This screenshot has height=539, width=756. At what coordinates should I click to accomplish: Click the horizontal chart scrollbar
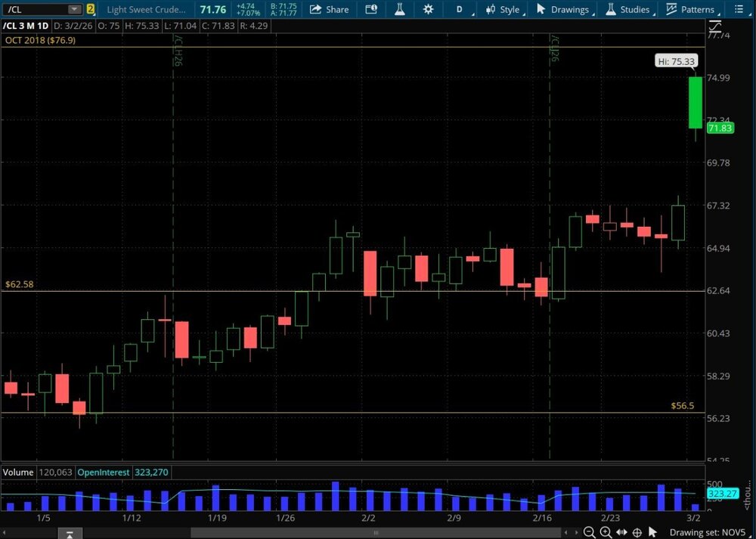pos(378,533)
